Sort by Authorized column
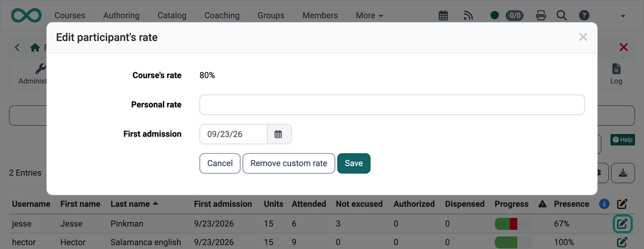This screenshot has width=644, height=249. coord(414,204)
